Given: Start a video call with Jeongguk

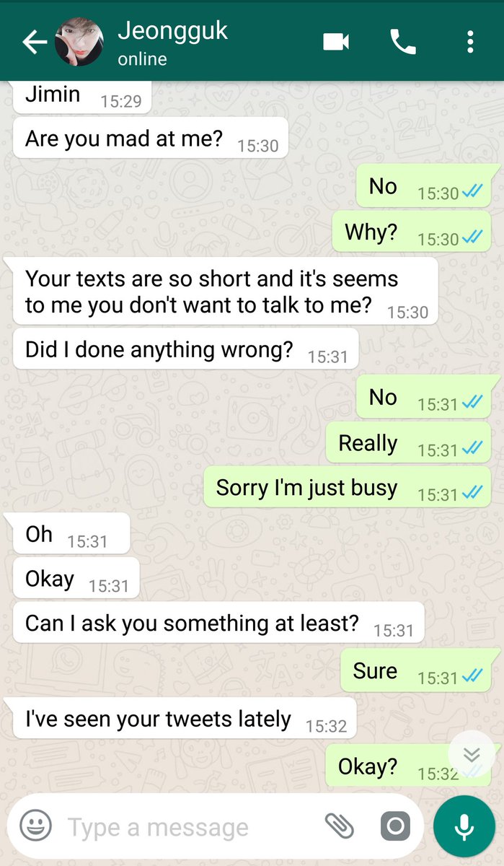Looking at the screenshot, I should click(336, 42).
